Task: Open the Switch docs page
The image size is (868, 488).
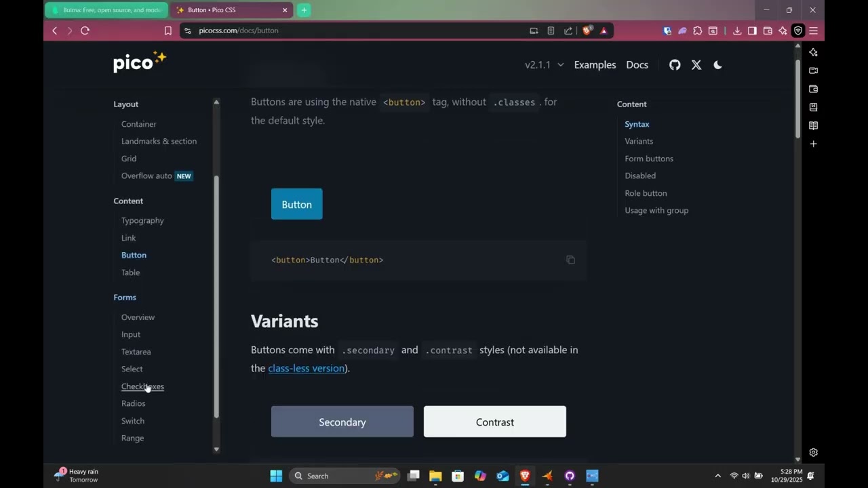Action: pyautogui.click(x=133, y=421)
